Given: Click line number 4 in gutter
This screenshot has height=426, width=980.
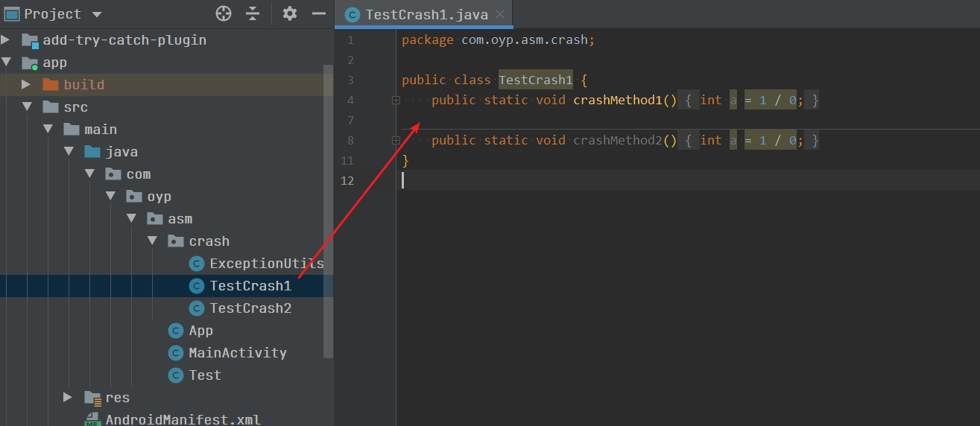Looking at the screenshot, I should 350,100.
